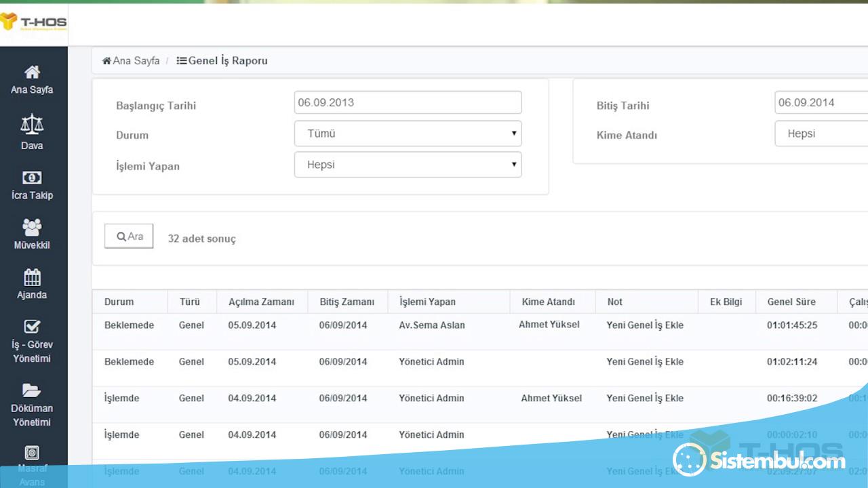Open Ana Sayfa home icon in sidebar
Image resolution: width=868 pixels, height=488 pixels.
(x=32, y=72)
